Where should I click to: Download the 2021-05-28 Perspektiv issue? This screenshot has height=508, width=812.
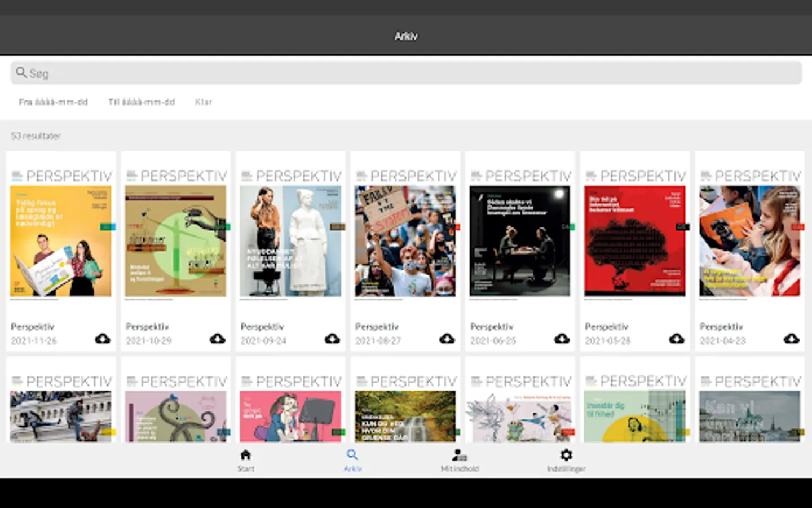pyautogui.click(x=677, y=339)
